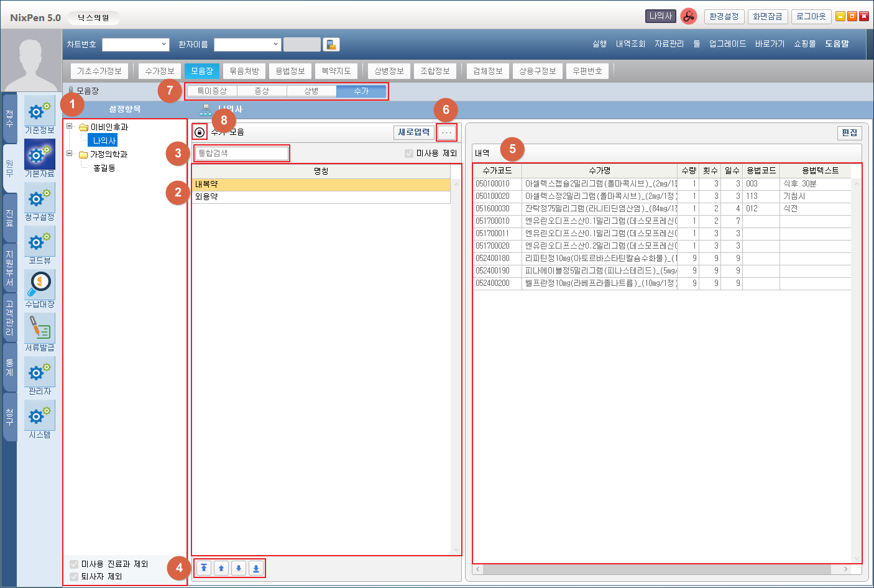Toggle the 미사용 진료과 제외 checkbox
The height and width of the screenshot is (588, 874).
point(75,564)
